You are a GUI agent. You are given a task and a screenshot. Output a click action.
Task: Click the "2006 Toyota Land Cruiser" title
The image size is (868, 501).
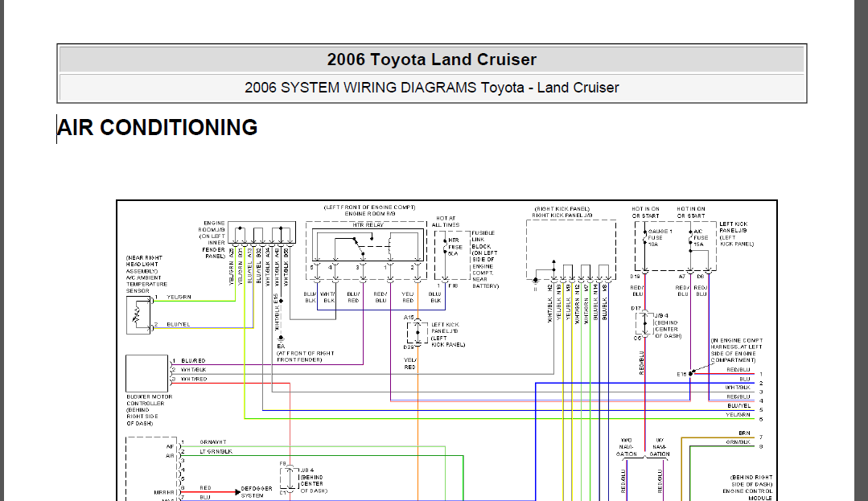click(x=432, y=60)
